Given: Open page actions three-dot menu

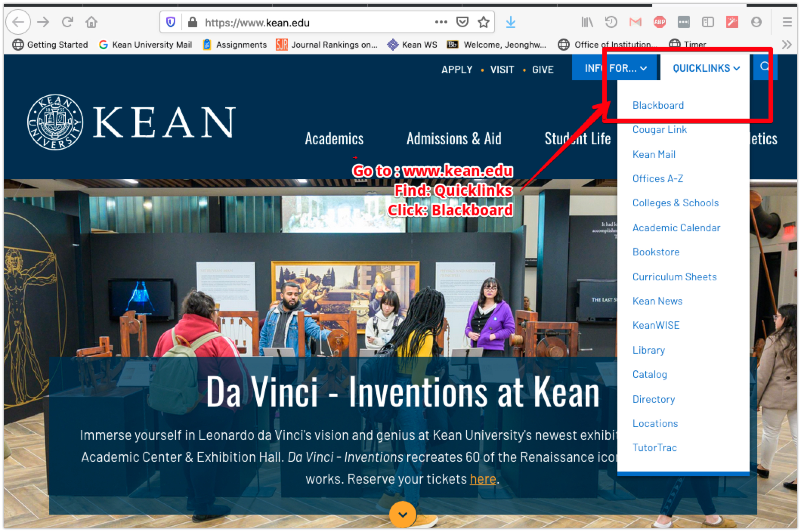Looking at the screenshot, I should pyautogui.click(x=441, y=22).
